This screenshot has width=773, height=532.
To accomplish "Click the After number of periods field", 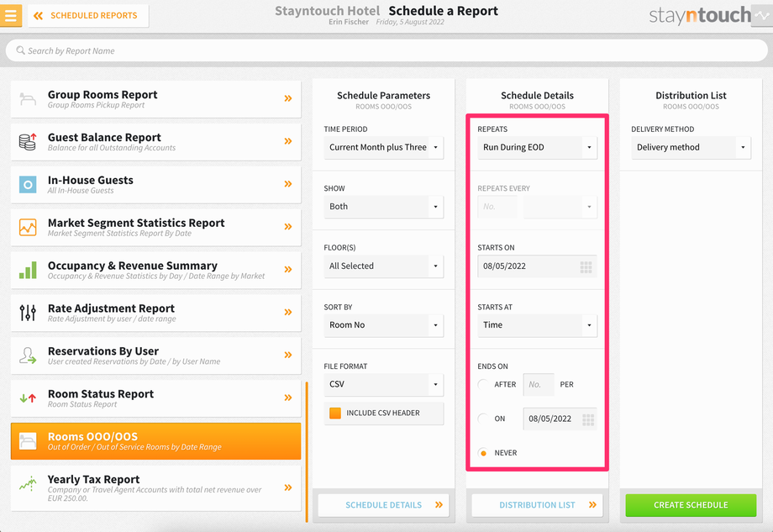I will (539, 385).
